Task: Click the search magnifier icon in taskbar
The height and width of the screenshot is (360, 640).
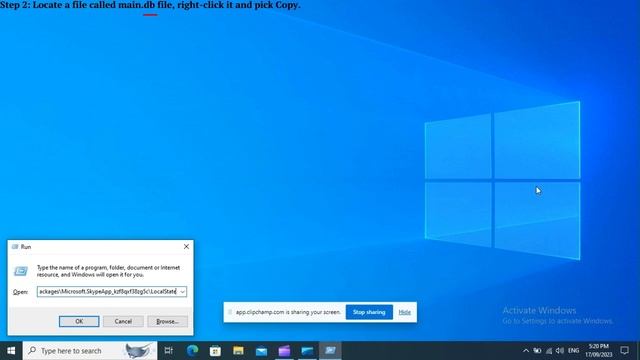Action: (x=32, y=351)
